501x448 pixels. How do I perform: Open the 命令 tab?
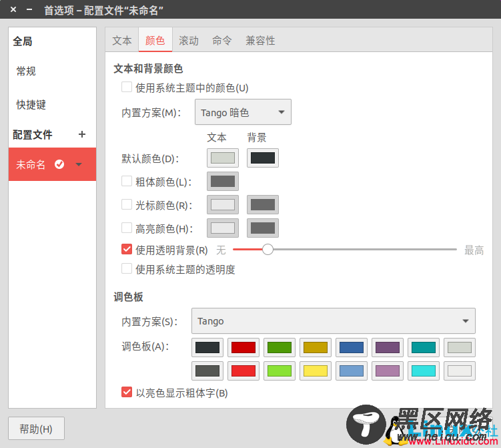pyautogui.click(x=221, y=40)
